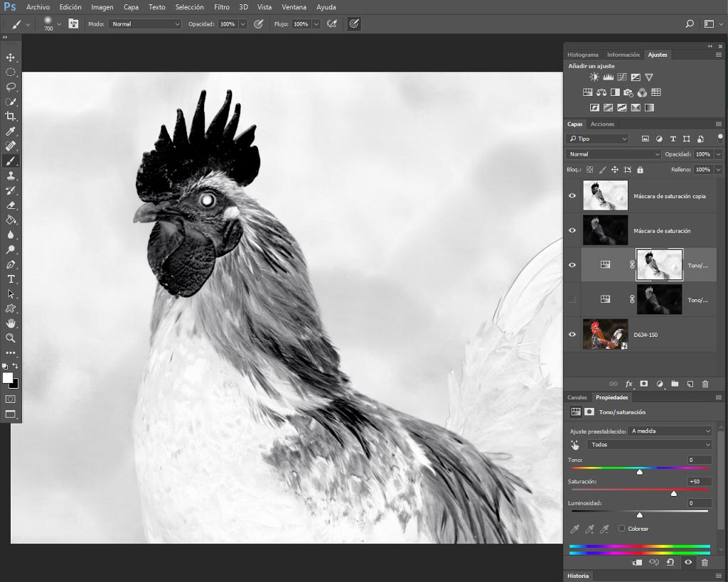The width and height of the screenshot is (728, 582).
Task: Switch to the Histograma tab
Action: [x=583, y=55]
